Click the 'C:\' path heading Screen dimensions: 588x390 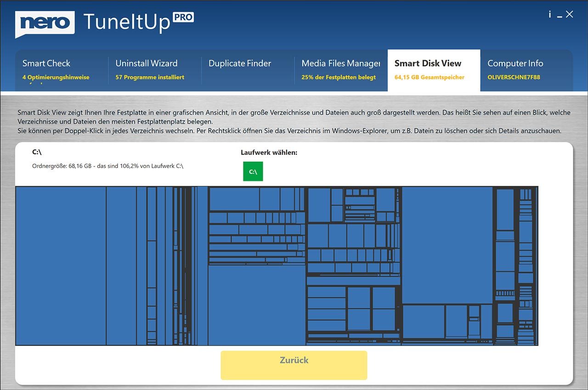[x=37, y=152]
